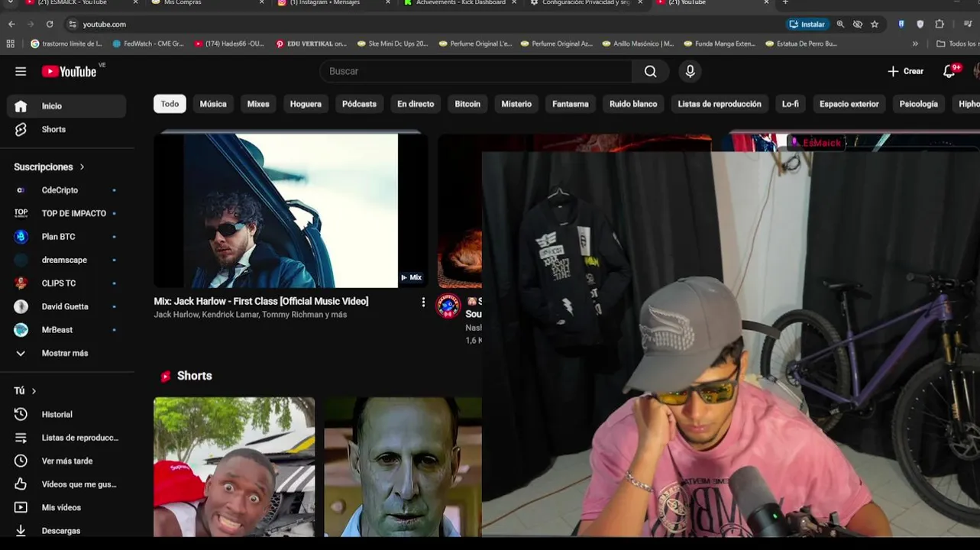Open Descargas in the sidebar

pyautogui.click(x=66, y=530)
